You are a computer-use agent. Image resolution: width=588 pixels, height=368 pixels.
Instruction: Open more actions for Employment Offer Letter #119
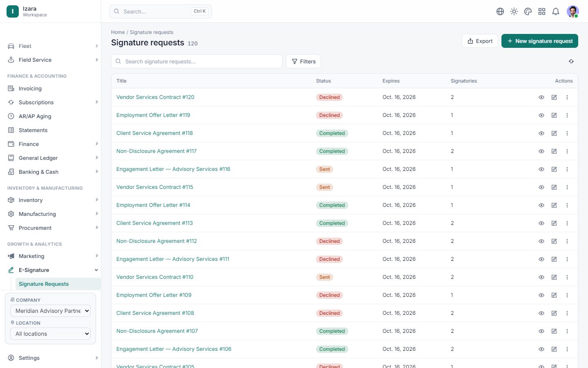point(567,115)
